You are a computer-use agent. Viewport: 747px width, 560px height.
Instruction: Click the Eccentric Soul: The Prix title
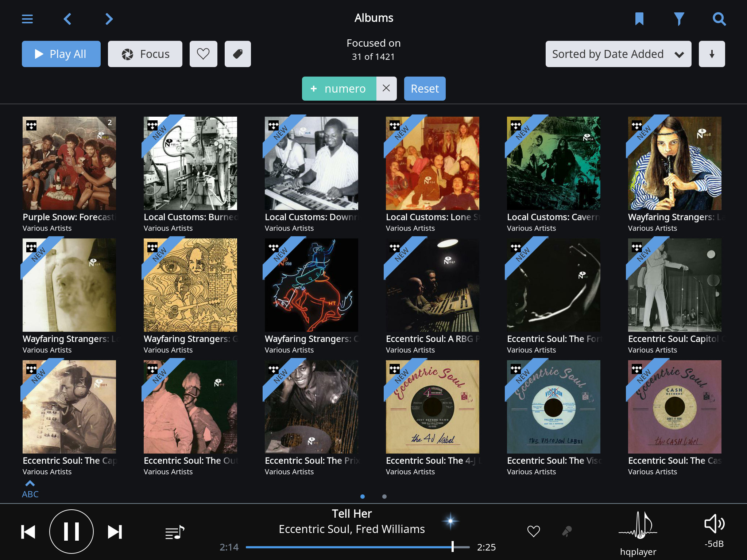(312, 460)
